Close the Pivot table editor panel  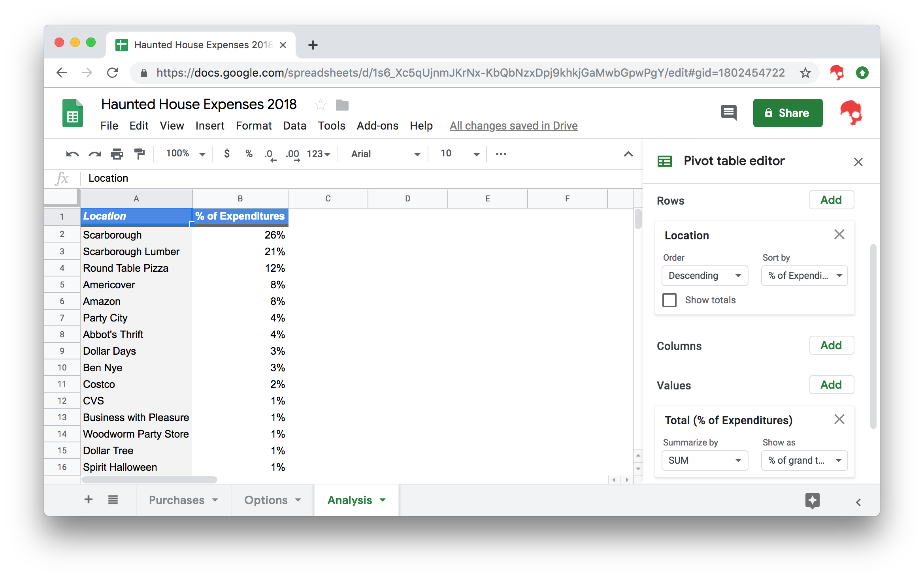tap(858, 162)
